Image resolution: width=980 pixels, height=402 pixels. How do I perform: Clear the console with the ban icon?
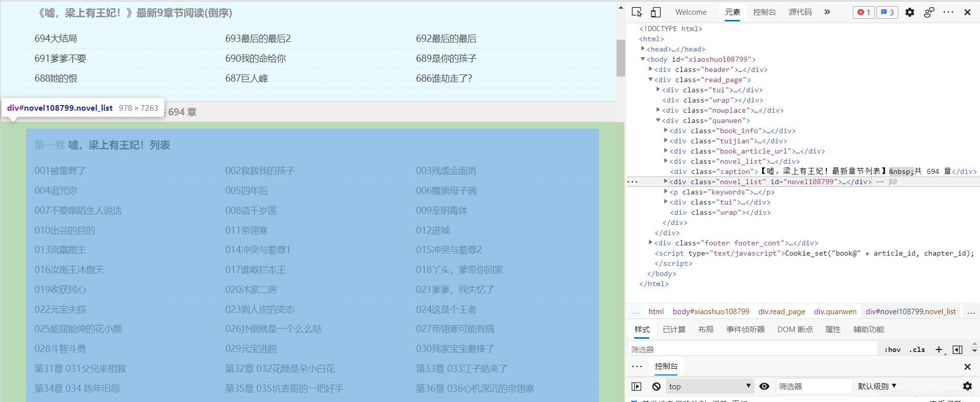click(656, 386)
